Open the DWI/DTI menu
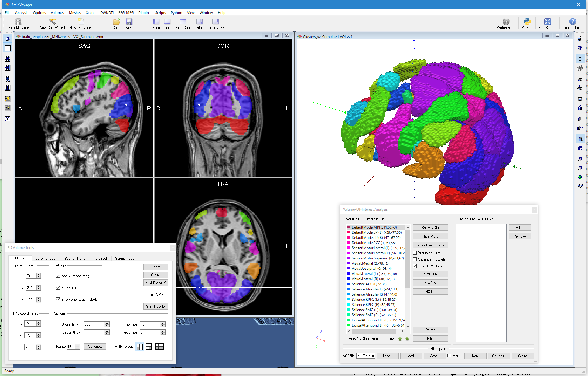The image size is (588, 376). click(107, 13)
